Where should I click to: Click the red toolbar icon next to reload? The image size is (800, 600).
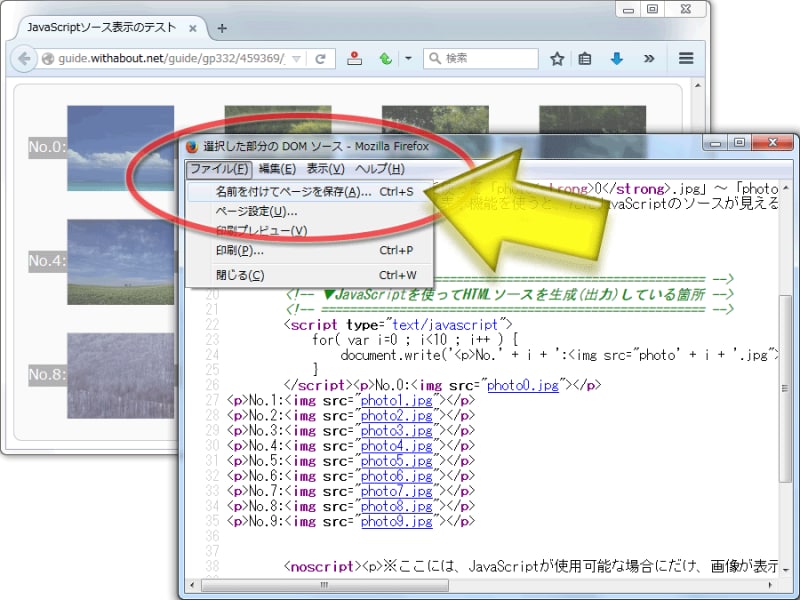(x=355, y=58)
